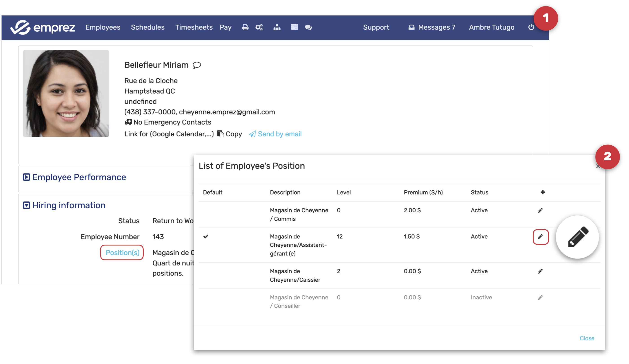This screenshot has width=629, height=364.
Task: Edit the Caissier position pencil
Action: pos(540,271)
